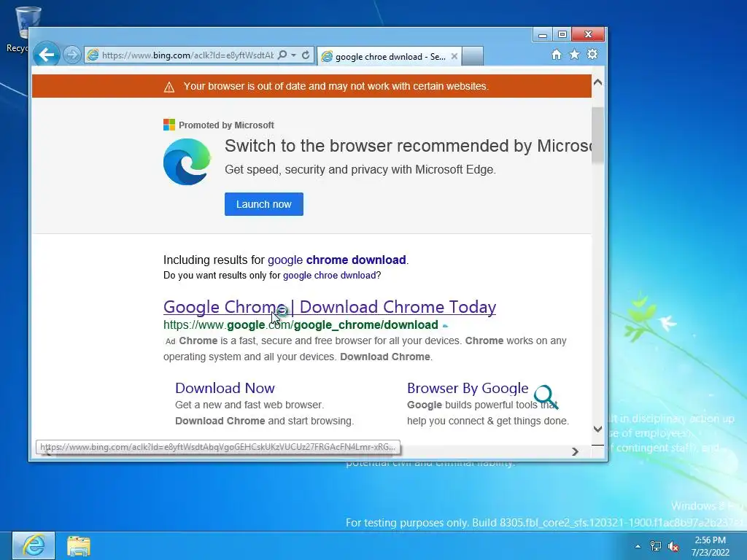Click the Microsoft four-color logo

[169, 125]
